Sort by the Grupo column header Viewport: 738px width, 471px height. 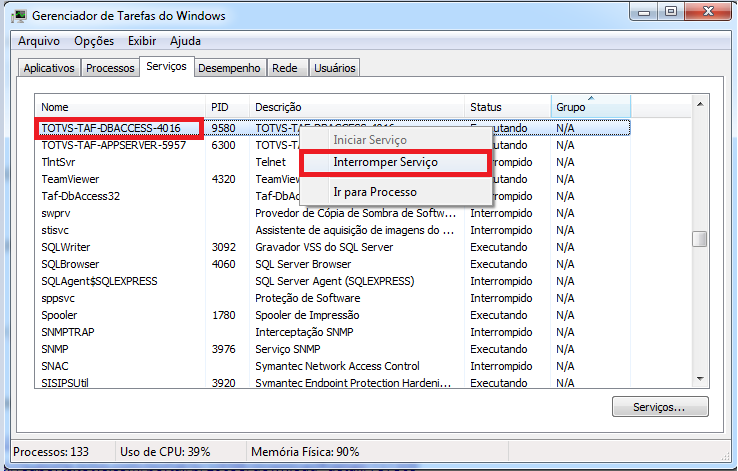pos(590,107)
